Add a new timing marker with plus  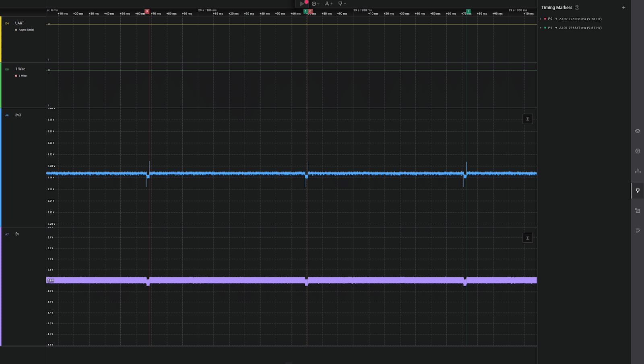click(x=623, y=8)
